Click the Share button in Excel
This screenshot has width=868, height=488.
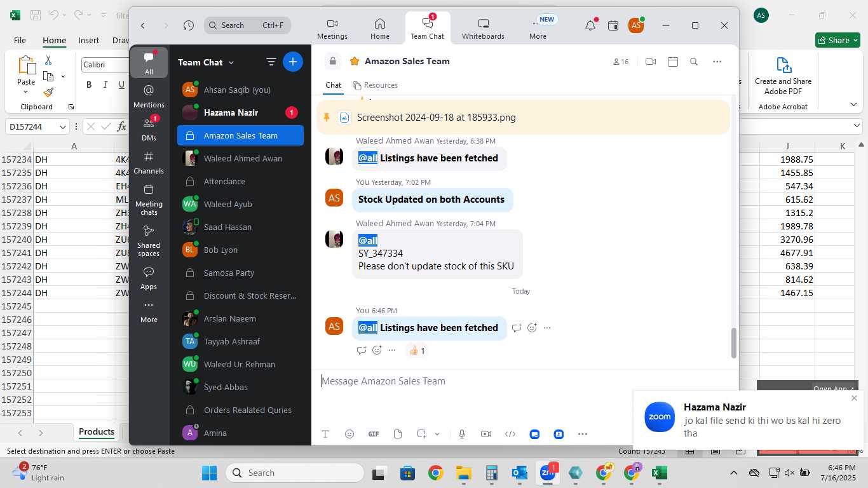(837, 40)
